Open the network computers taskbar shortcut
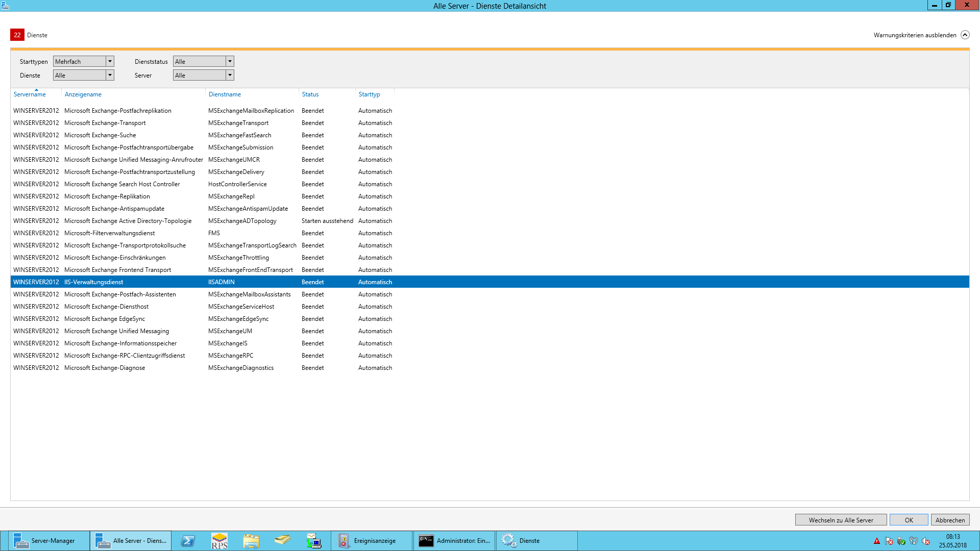This screenshot has width=980, height=551. coord(314,541)
